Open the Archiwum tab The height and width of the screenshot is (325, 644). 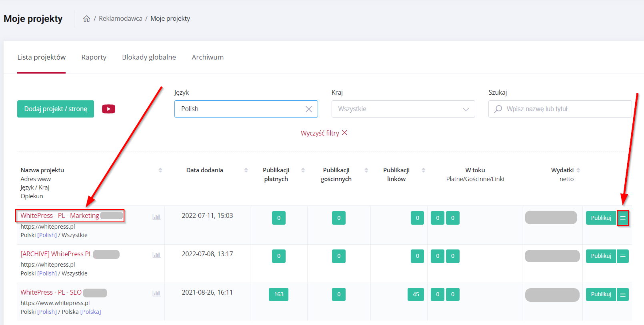(x=208, y=57)
